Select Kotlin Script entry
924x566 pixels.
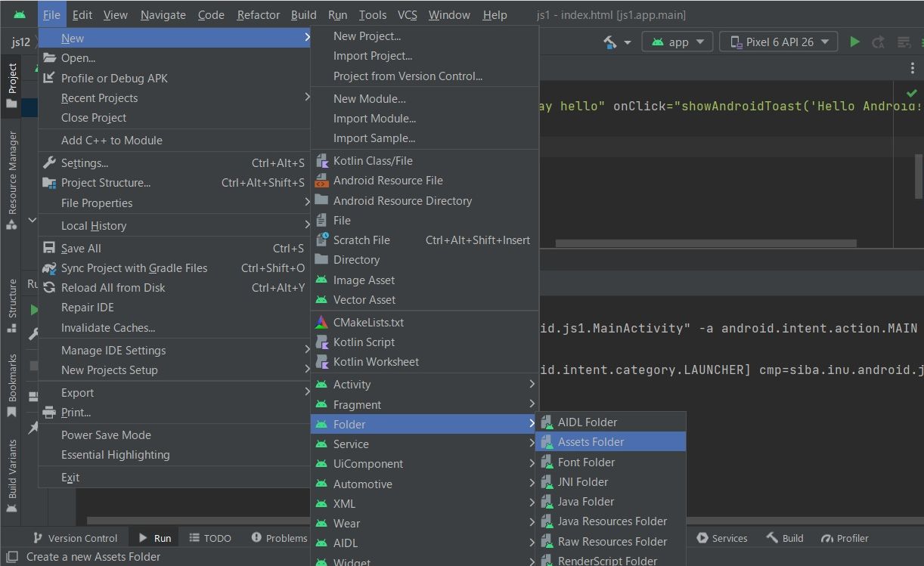pos(424,342)
